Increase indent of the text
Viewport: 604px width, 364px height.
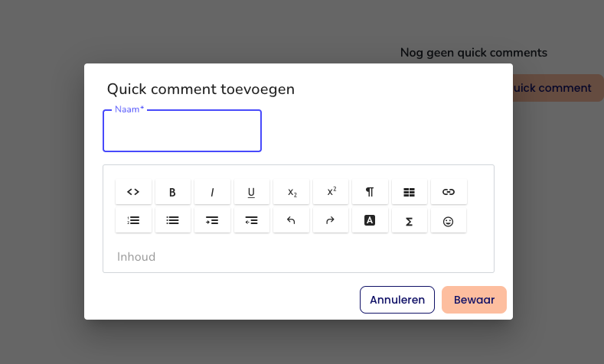[212, 220]
